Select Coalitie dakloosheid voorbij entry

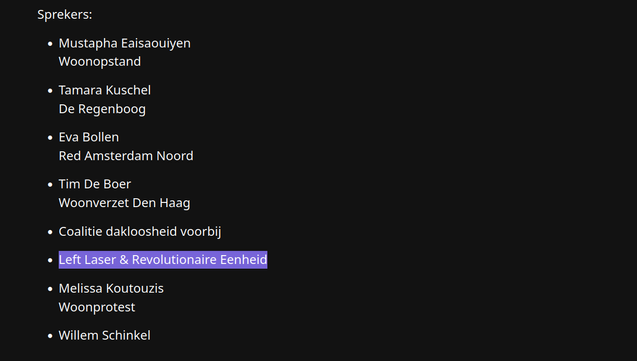[x=140, y=231]
